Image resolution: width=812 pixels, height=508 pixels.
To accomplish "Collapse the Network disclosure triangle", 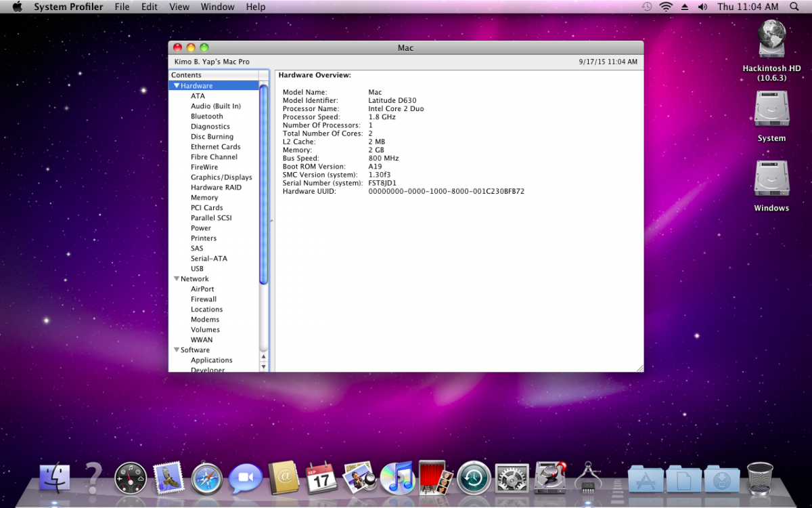I will [x=177, y=279].
